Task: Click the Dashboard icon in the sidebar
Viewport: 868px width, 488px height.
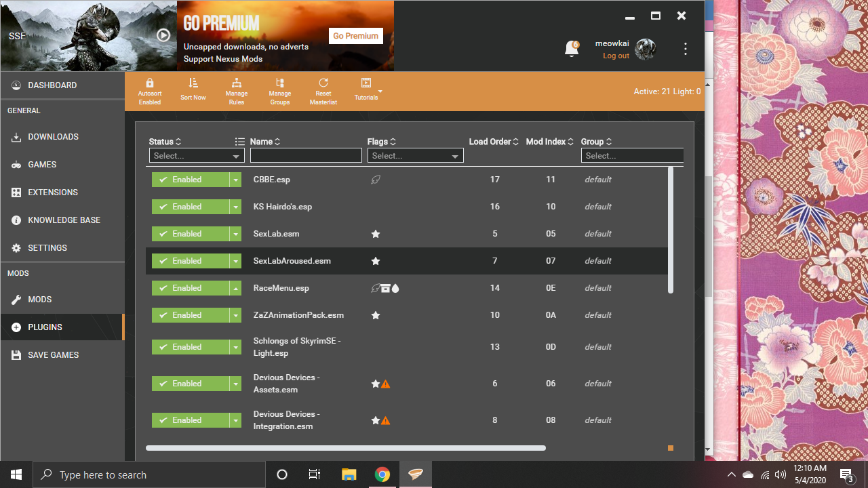Action: point(16,85)
